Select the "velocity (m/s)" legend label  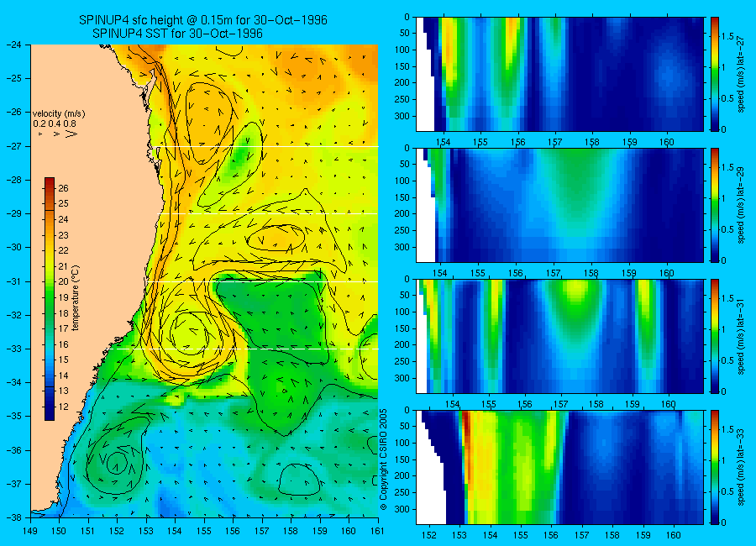tap(59, 114)
